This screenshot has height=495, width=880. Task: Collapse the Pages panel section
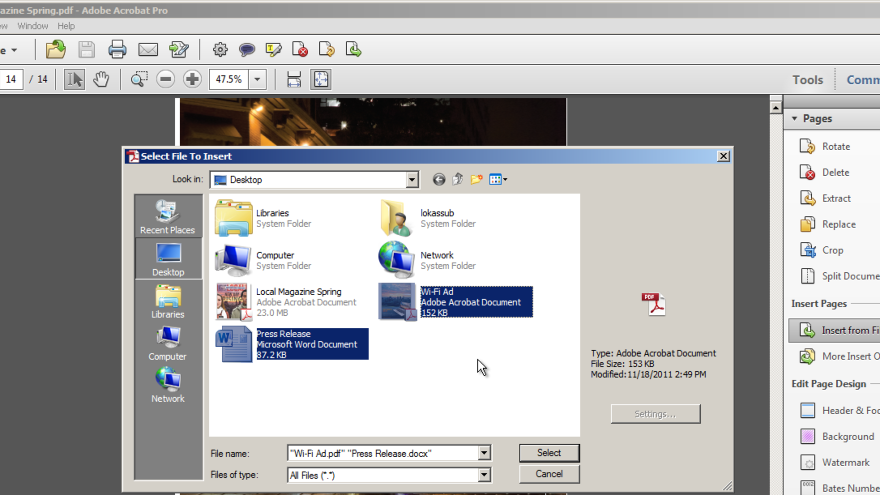[x=794, y=118]
